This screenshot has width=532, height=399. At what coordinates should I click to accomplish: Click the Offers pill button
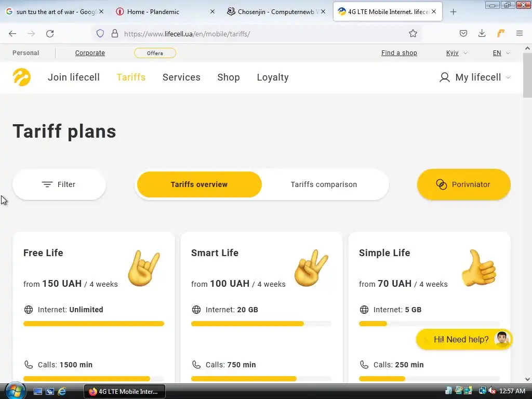point(155,53)
